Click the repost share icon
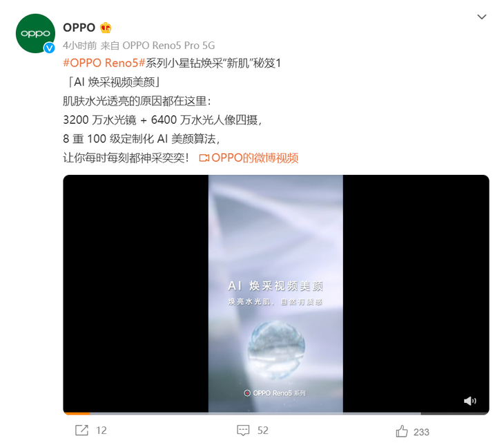 pos(81,430)
